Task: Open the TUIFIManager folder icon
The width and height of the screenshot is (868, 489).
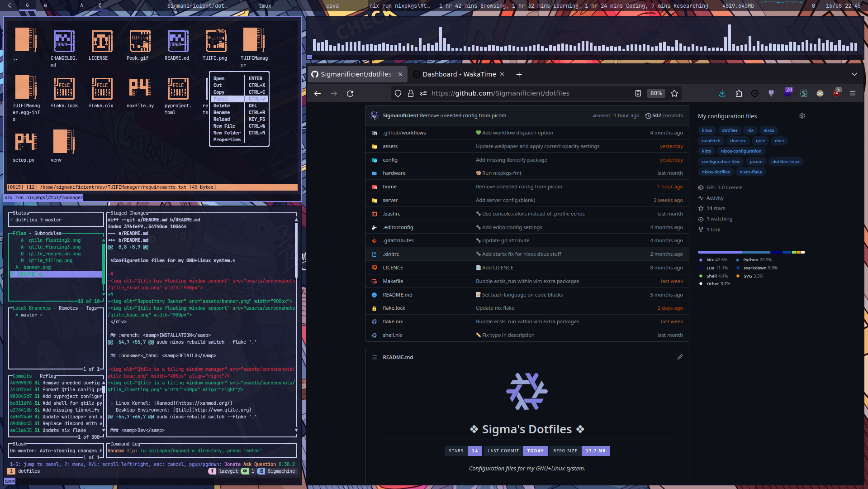Action: click(x=254, y=40)
